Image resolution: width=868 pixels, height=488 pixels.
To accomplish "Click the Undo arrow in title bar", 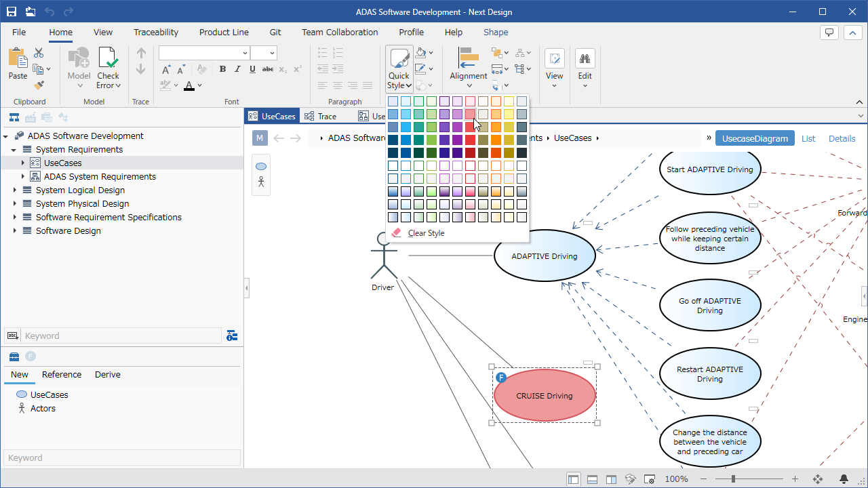I will point(50,12).
